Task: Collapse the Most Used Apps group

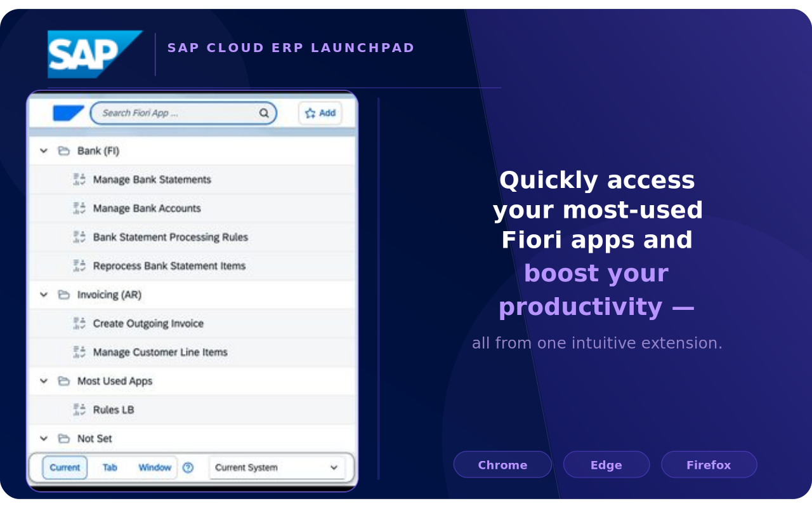Action: (x=44, y=381)
